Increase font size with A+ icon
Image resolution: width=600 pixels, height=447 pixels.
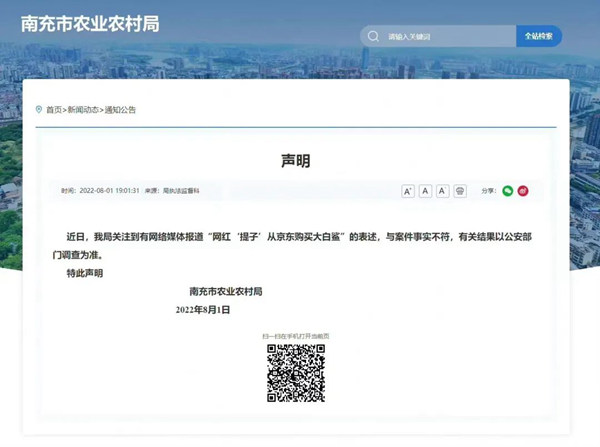pos(408,190)
